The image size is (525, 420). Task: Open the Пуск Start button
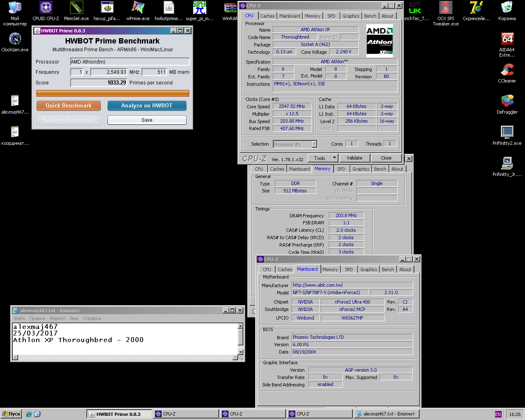pos(11,414)
